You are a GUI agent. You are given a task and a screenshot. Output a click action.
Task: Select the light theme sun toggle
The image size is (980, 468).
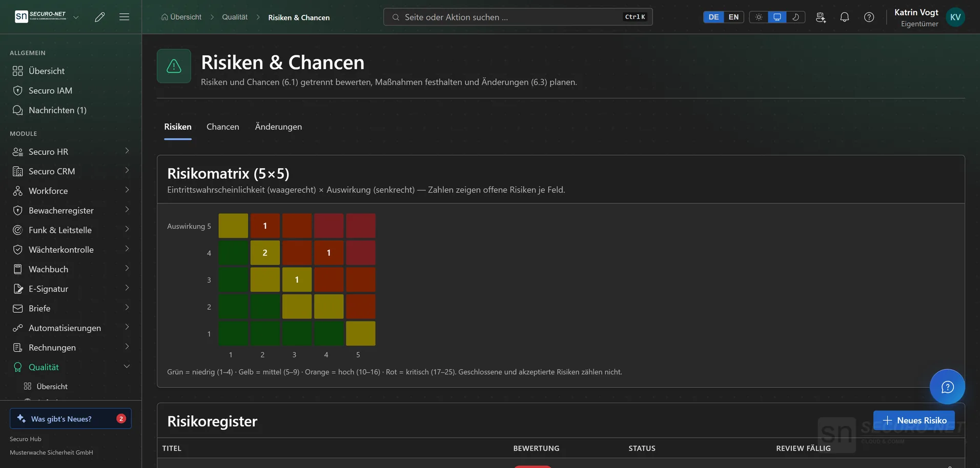point(759,17)
